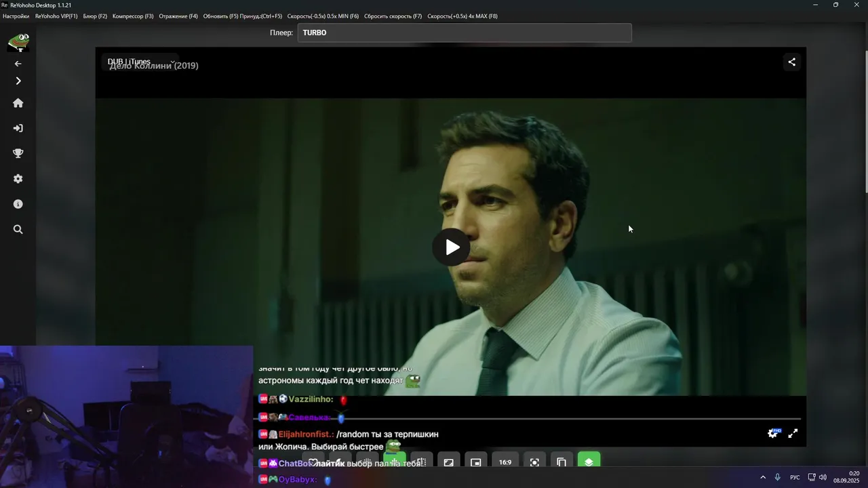The image size is (868, 488).
Task: Open the Home page icon
Action: coord(18,103)
